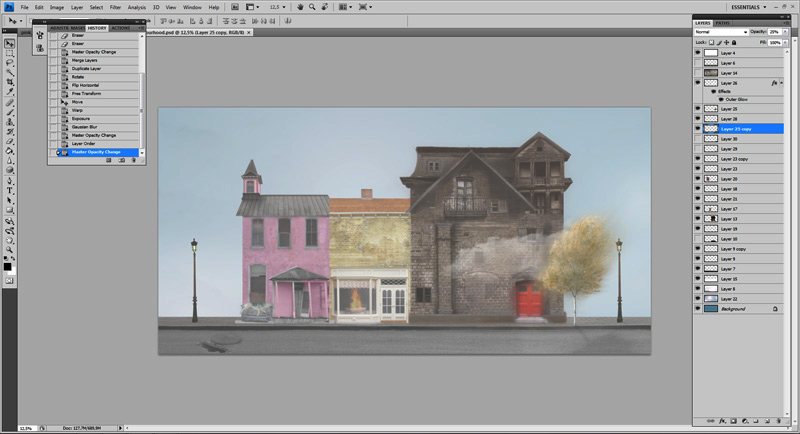Open the blend mode dropdown set to Normal
The image size is (800, 434).
pos(720,32)
